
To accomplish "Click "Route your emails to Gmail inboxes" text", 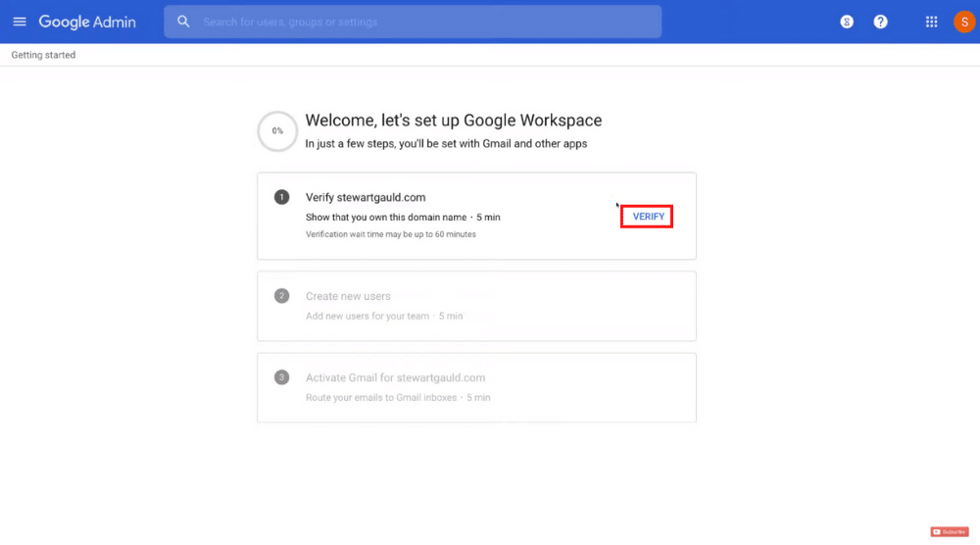I will click(x=381, y=398).
